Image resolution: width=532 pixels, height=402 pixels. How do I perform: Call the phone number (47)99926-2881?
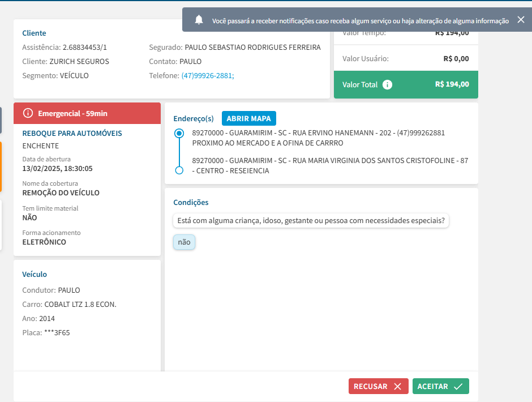tap(208, 75)
